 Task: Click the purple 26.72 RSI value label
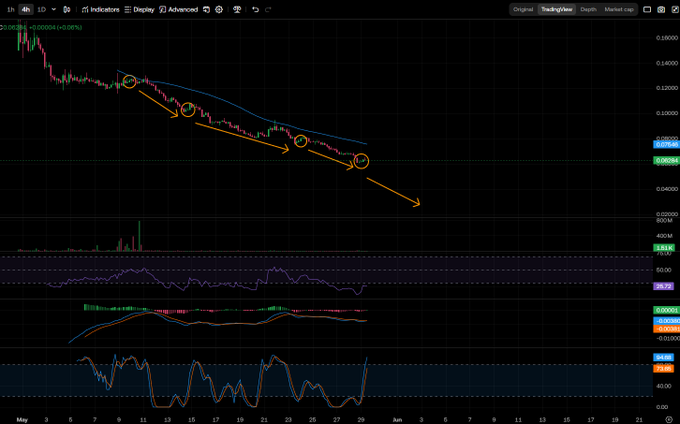[x=664, y=286]
